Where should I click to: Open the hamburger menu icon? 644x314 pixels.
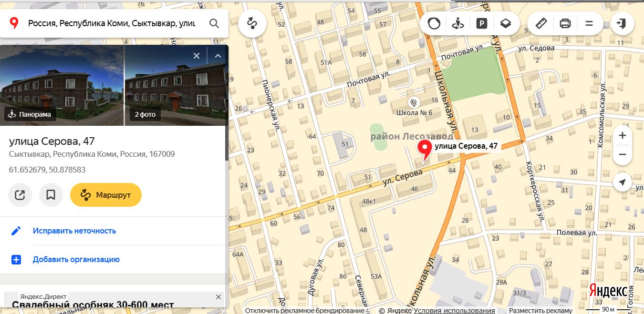pos(589,23)
